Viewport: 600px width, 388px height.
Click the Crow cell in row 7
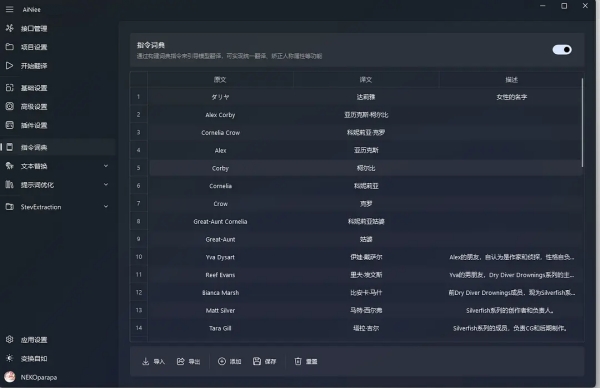(220, 204)
